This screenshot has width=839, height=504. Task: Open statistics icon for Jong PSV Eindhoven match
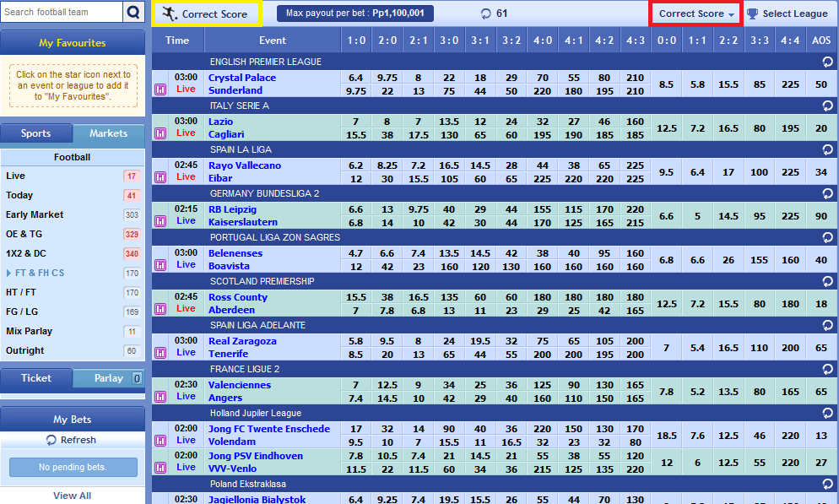[x=160, y=468]
